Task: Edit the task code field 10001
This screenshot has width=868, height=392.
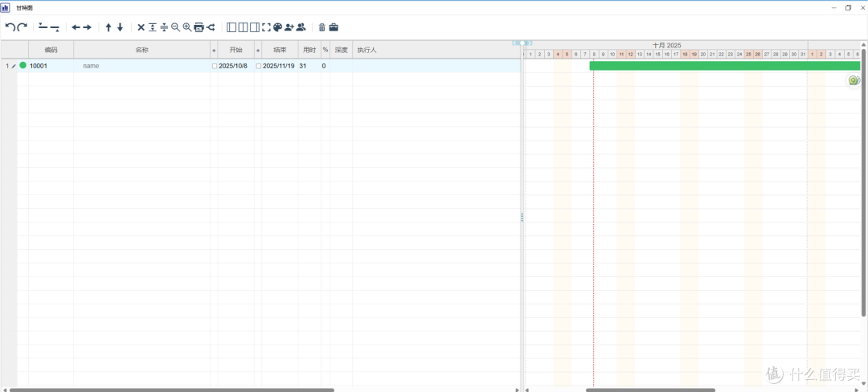Action: [x=51, y=66]
